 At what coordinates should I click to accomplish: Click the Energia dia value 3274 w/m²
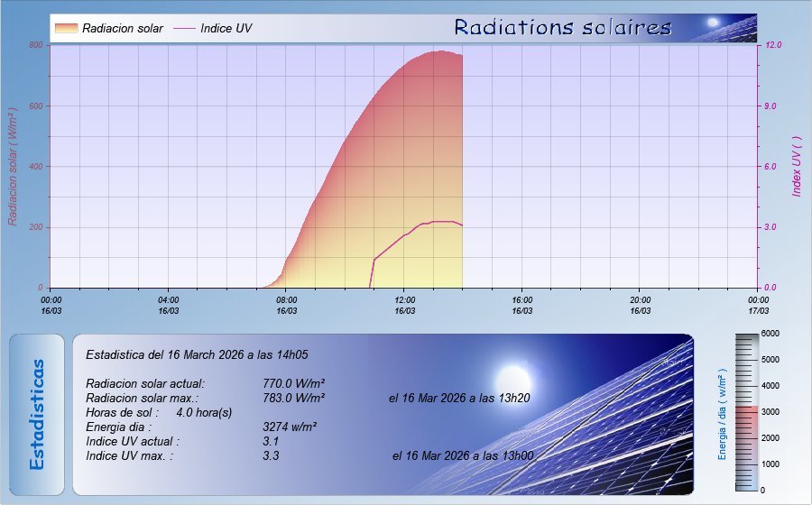[x=290, y=427]
